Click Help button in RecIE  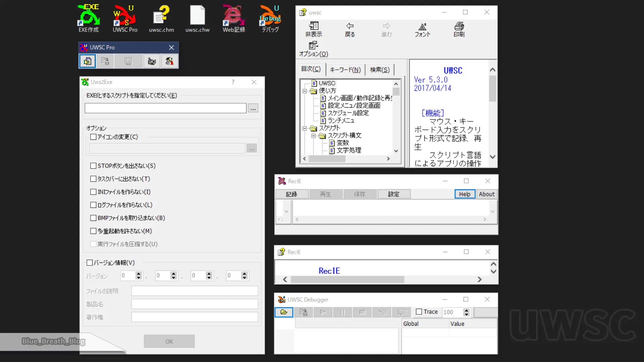click(465, 194)
